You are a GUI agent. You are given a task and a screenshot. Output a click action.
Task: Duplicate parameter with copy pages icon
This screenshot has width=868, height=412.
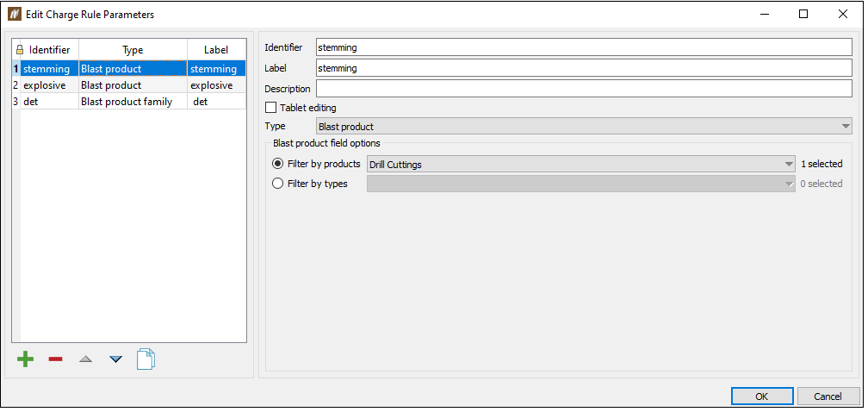146,359
